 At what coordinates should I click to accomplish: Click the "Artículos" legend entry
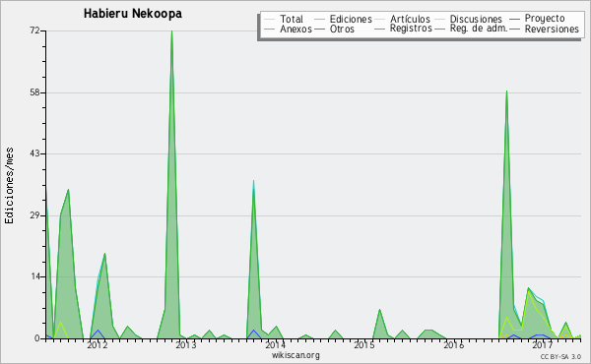click(410, 19)
